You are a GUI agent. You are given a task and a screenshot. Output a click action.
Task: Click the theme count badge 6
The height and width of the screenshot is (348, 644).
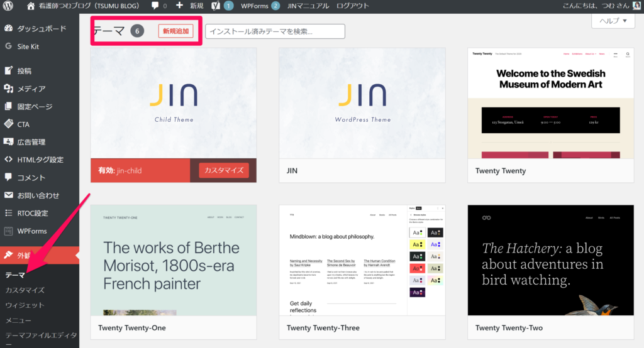(x=137, y=31)
